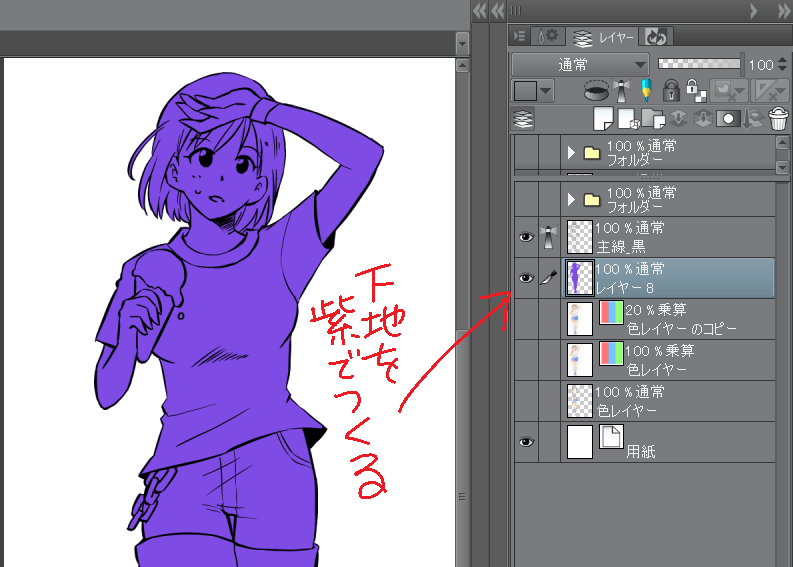
Task: Create a new raster layer
Action: [x=603, y=119]
